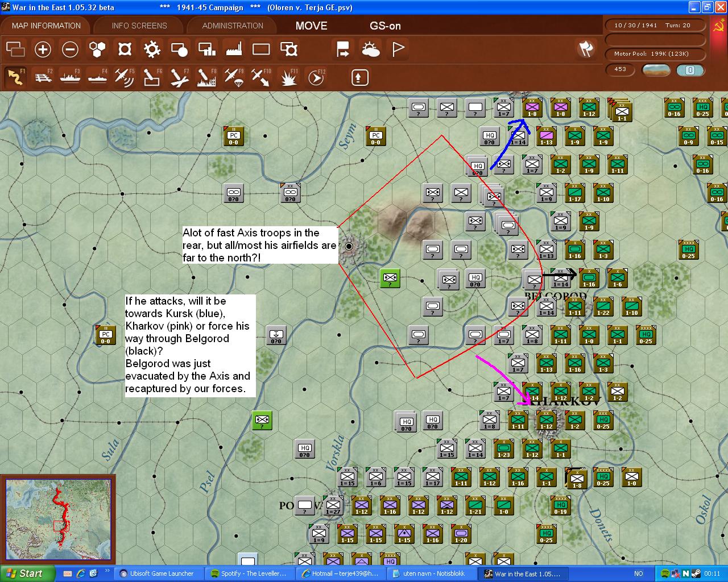The image size is (728, 582).
Task: Select the F2 rail transport mode icon
Action: click(x=43, y=77)
